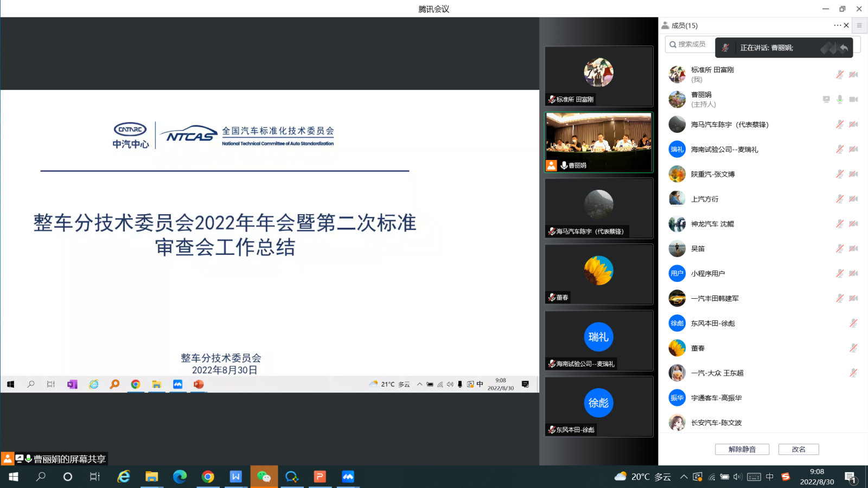Image resolution: width=868 pixels, height=488 pixels.
Task: Open Tencent Meeting icon on taskbar
Action: [x=348, y=477]
